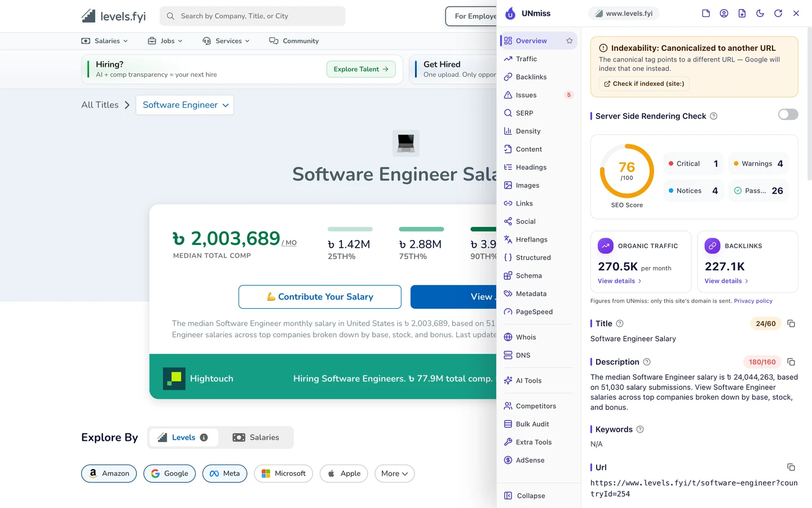View details of Backlinks card
The height and width of the screenshot is (508, 812).
[x=726, y=281]
